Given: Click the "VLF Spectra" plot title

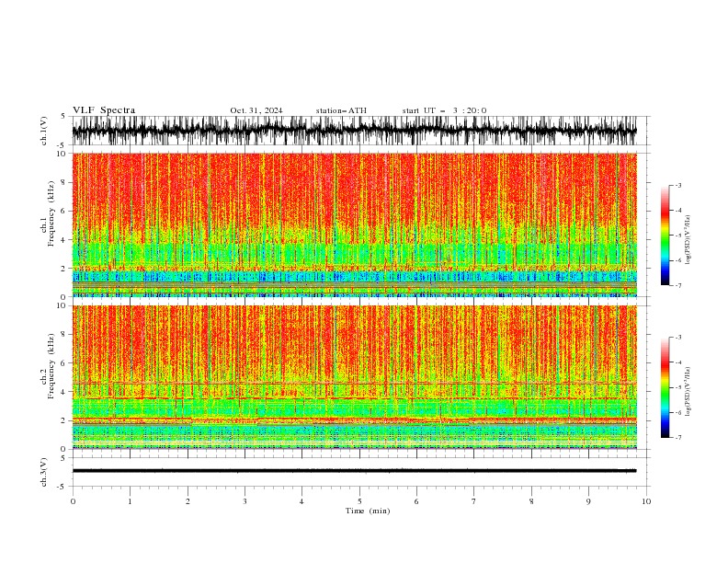Looking at the screenshot, I should click(x=104, y=110).
